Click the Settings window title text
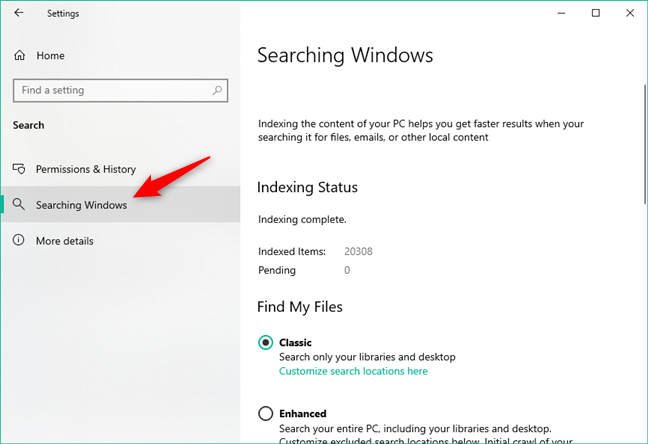The height and width of the screenshot is (444, 648). pos(63,13)
